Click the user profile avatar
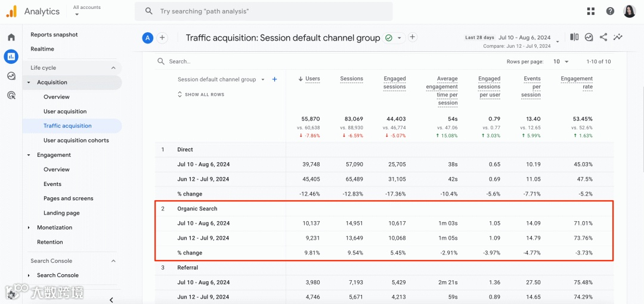The height and width of the screenshot is (304, 644). 630,11
